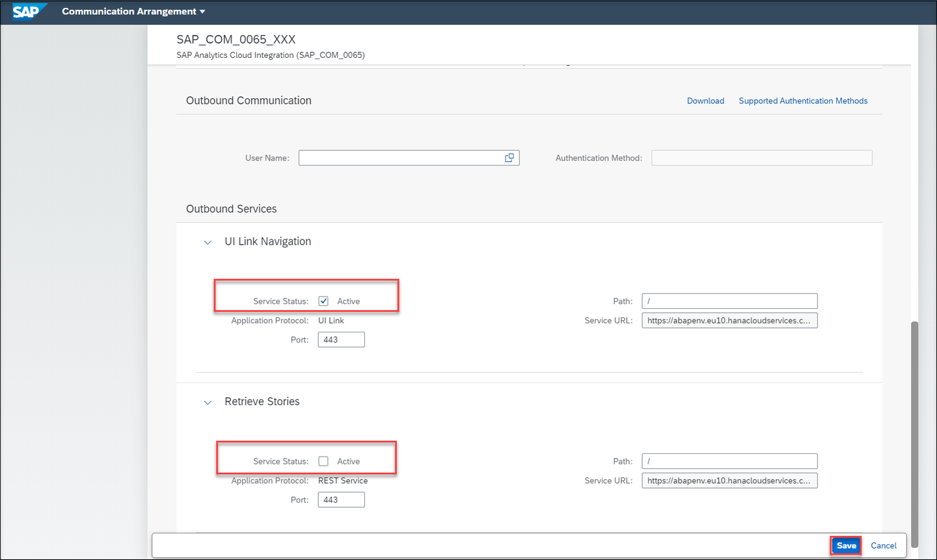Cancel editing the arrangement

(x=884, y=546)
